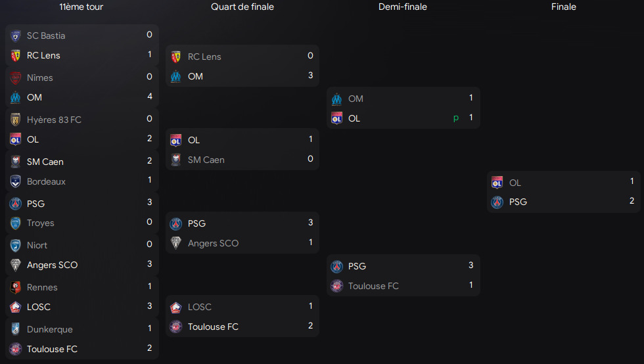
Task: Click the Niort club crest
Action: click(16, 245)
